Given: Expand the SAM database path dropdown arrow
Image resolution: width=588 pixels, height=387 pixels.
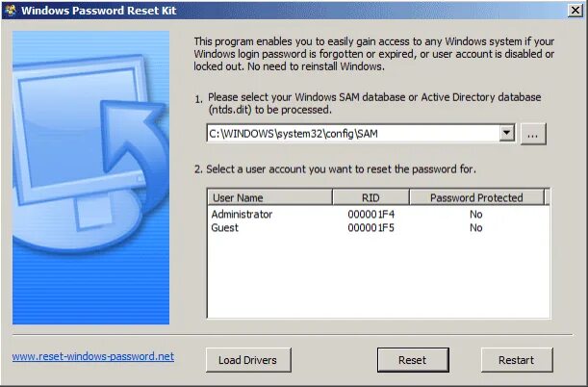Looking at the screenshot, I should (506, 133).
